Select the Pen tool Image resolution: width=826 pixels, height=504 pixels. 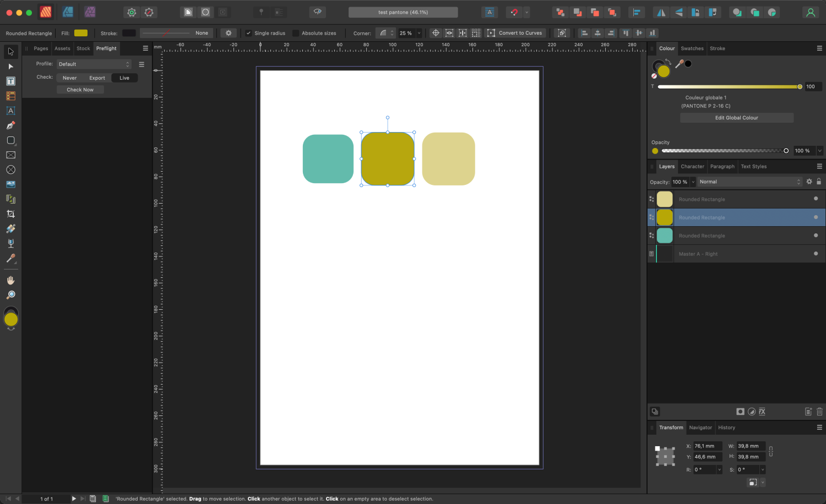10,125
